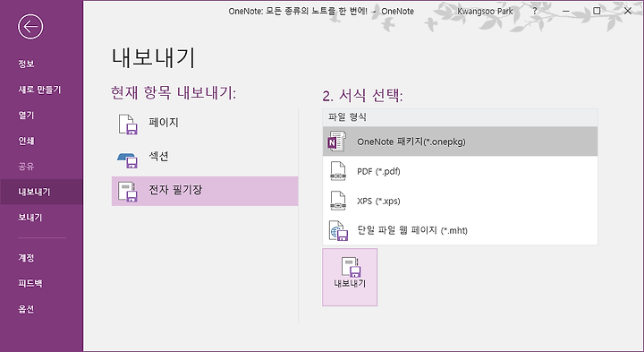The height and width of the screenshot is (352, 644).
Task: Click the PDF file format icon
Action: tap(337, 171)
